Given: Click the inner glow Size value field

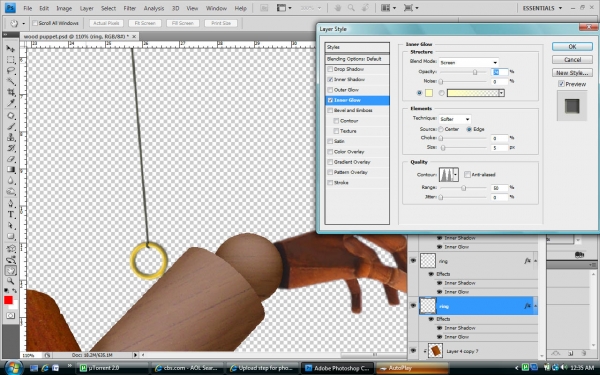Looking at the screenshot, I should tap(499, 148).
